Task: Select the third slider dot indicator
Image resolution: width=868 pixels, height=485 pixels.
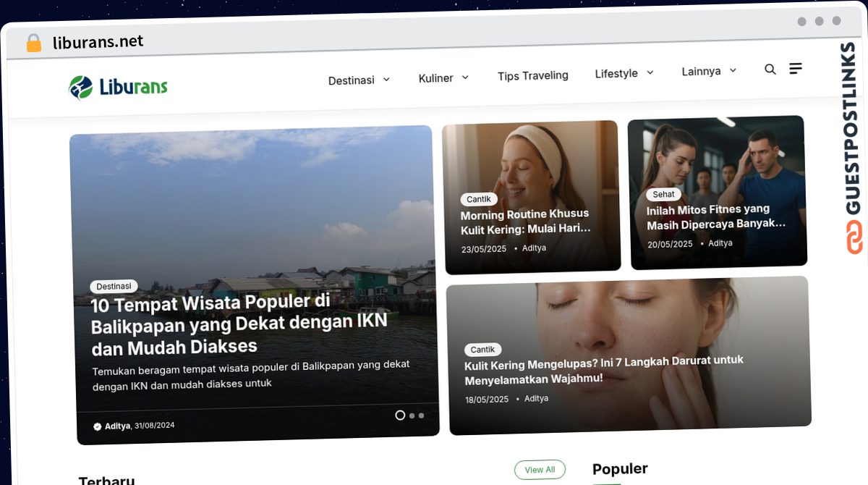Action: pos(421,416)
